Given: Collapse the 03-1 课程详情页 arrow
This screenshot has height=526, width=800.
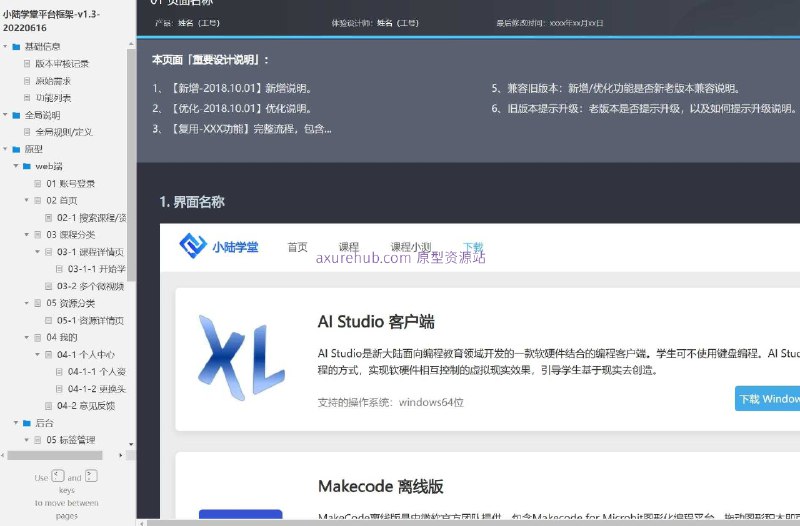Looking at the screenshot, I should (x=37, y=252).
